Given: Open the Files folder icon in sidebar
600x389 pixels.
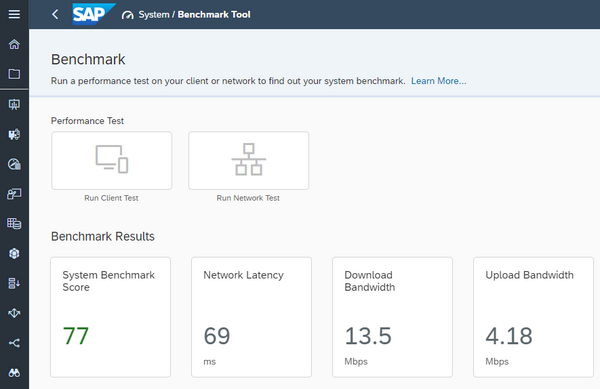Looking at the screenshot, I should [14, 73].
